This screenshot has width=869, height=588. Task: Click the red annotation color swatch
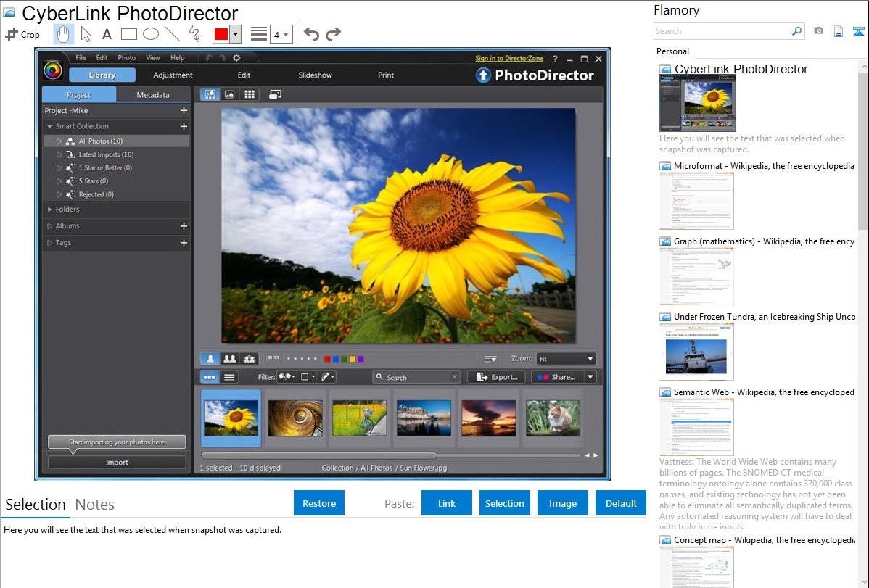pos(221,34)
